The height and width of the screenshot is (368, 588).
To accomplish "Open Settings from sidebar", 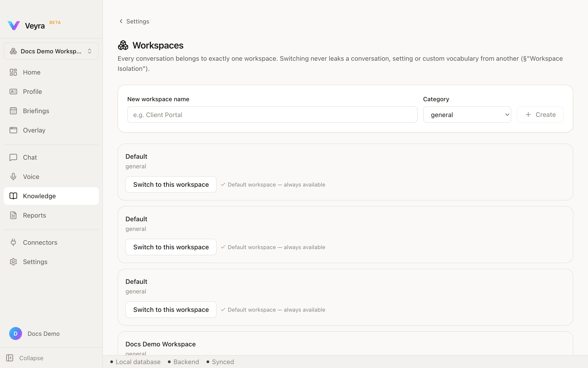I will (x=51, y=262).
